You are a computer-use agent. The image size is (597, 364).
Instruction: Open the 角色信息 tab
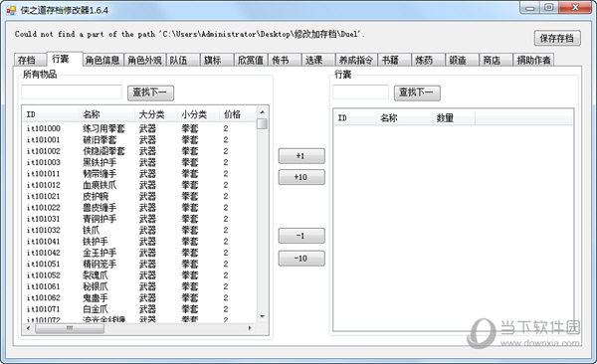coord(102,60)
